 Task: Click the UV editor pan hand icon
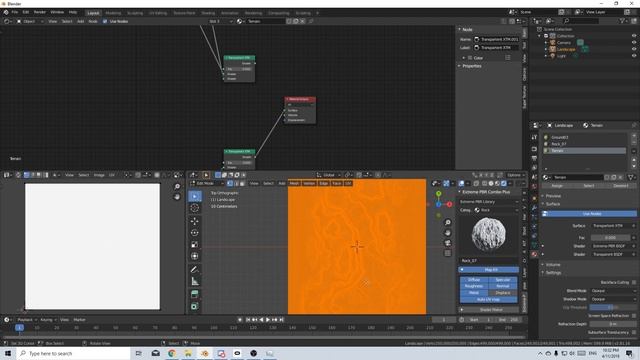coord(177,197)
